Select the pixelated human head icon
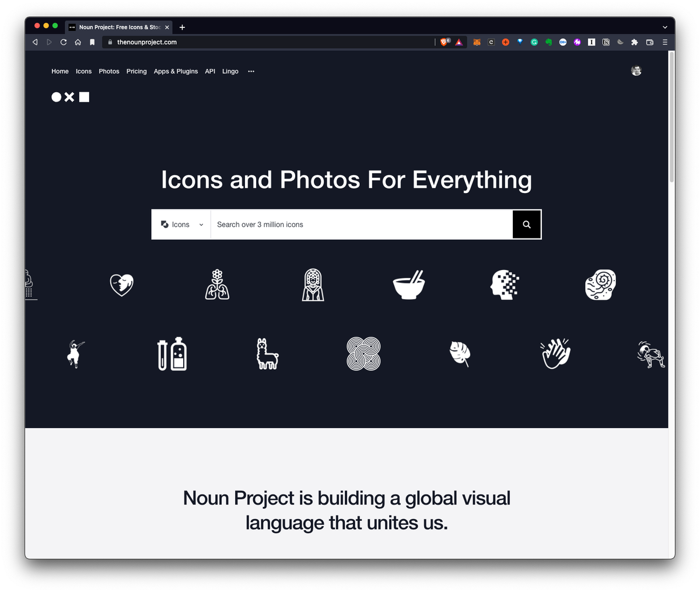This screenshot has width=700, height=592. 505,285
